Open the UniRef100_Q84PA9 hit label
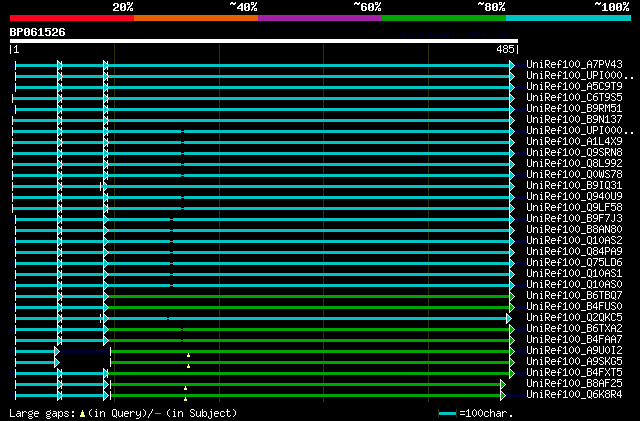The height and width of the screenshot is (421, 640). point(573,251)
